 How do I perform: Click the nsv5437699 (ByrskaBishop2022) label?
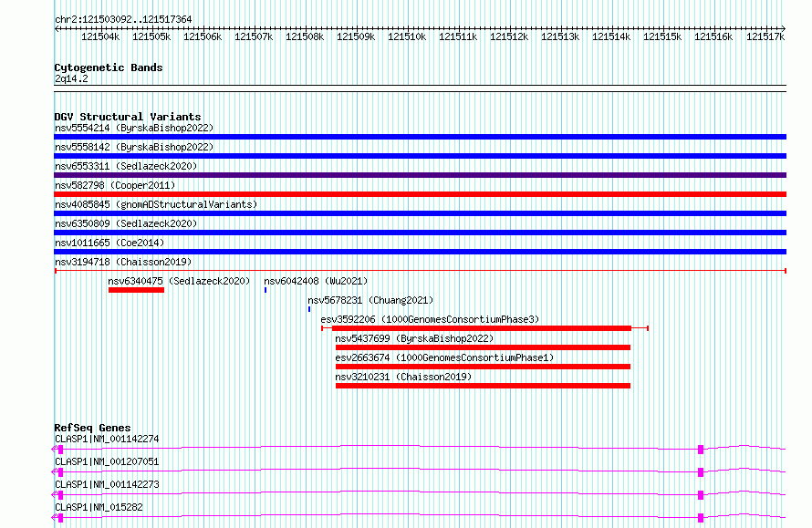(x=414, y=338)
